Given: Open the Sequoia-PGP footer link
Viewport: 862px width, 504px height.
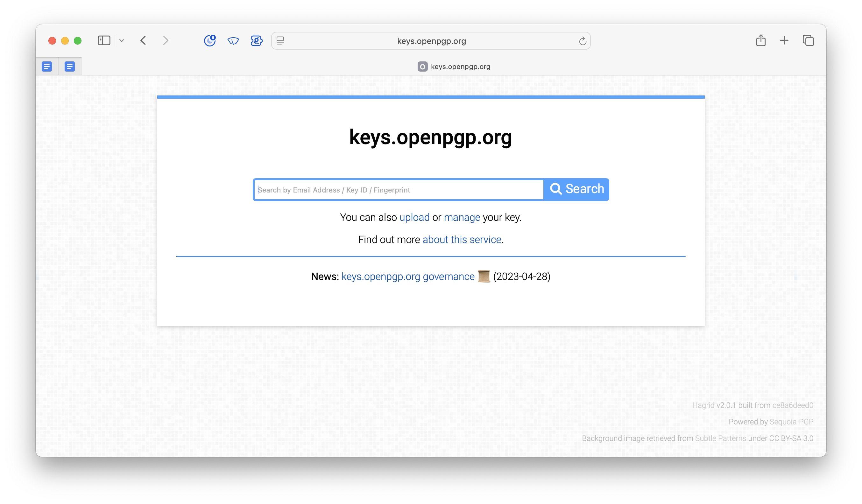Looking at the screenshot, I should (x=791, y=422).
